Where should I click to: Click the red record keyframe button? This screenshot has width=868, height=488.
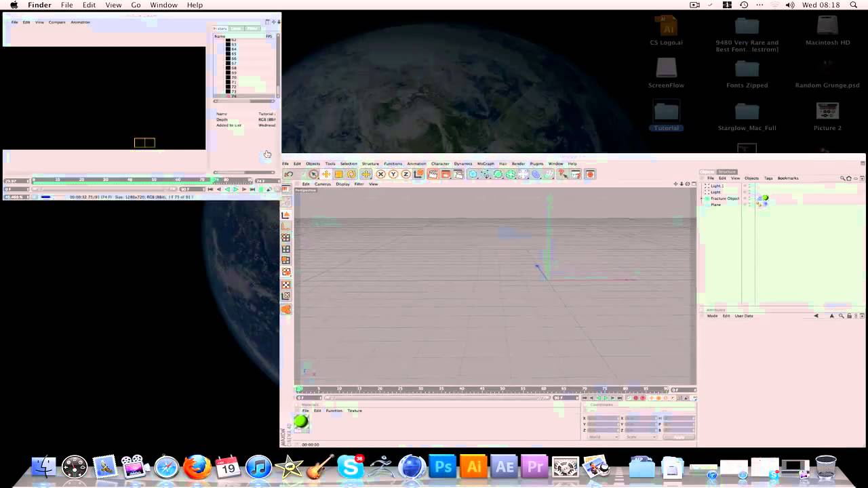(x=635, y=399)
